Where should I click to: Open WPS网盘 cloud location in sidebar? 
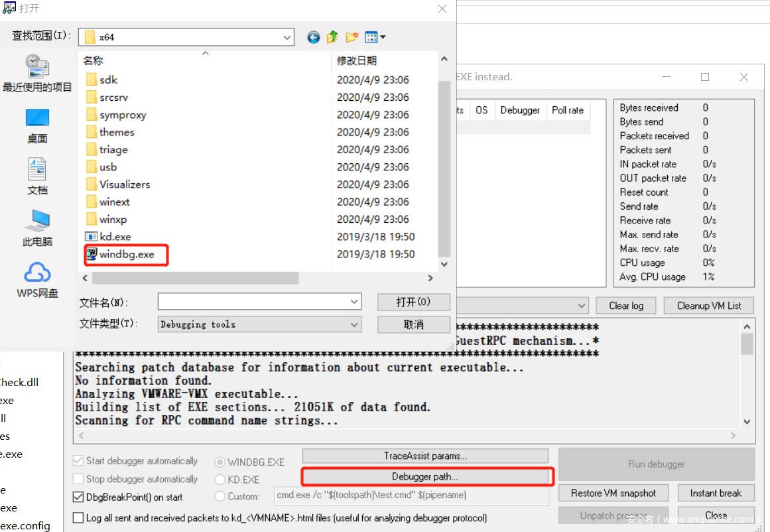[37, 280]
